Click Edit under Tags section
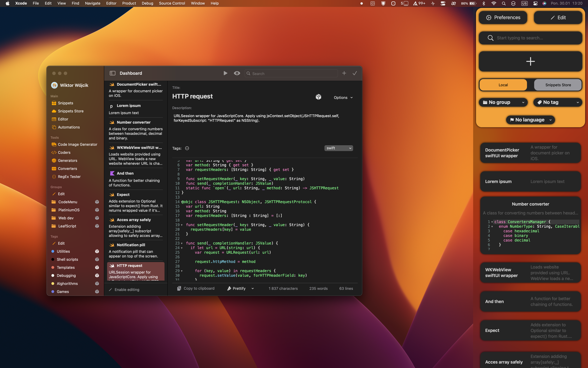 point(58,243)
